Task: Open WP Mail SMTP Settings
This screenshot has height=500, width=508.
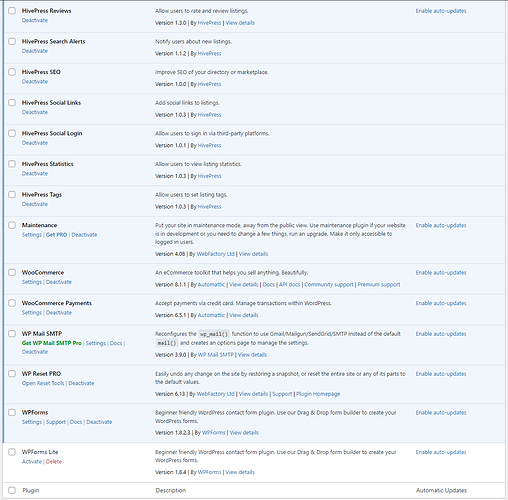Action: pos(96,343)
